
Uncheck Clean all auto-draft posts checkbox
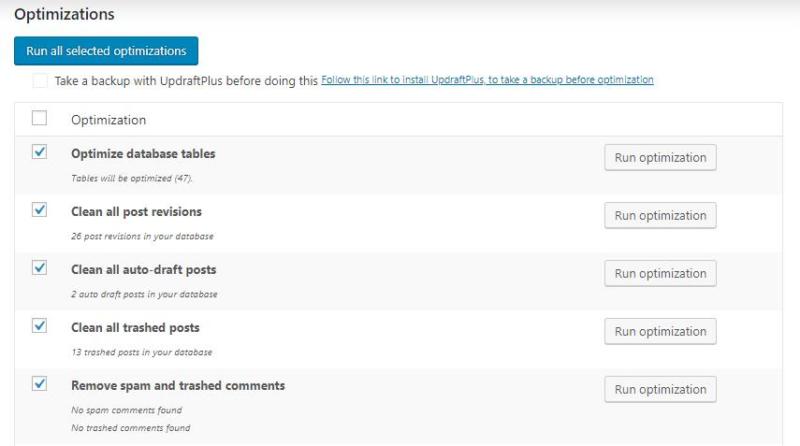click(x=39, y=267)
